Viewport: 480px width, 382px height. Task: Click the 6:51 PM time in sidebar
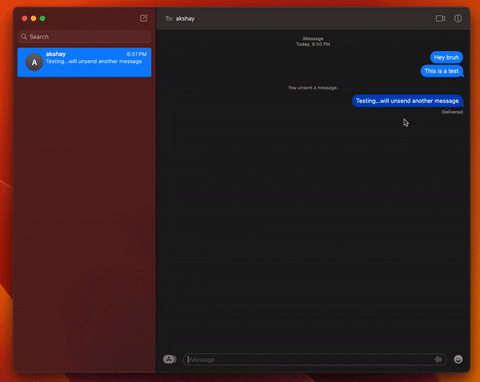point(137,54)
